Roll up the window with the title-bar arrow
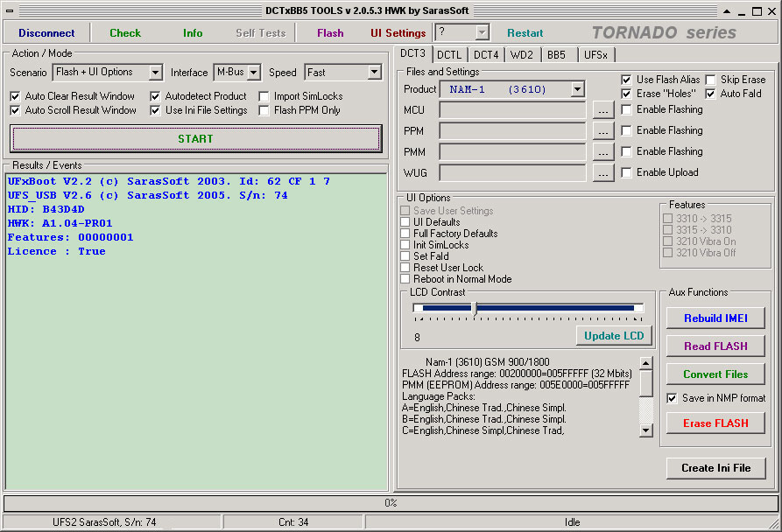Screen dimensions: 782x532 (x=727, y=11)
